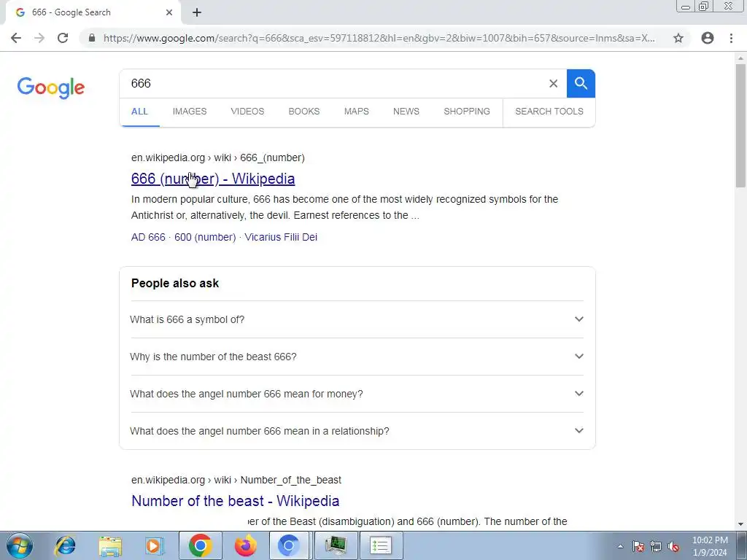Click the address bar URL
The height and width of the screenshot is (560, 747).
(x=379, y=38)
